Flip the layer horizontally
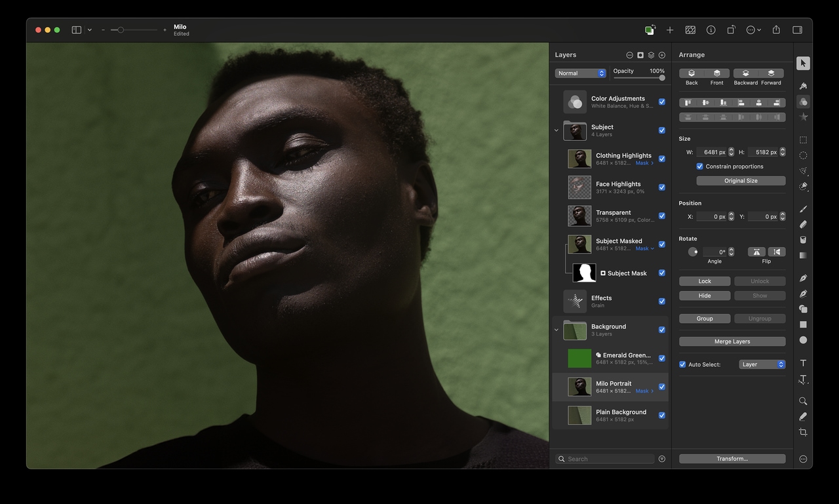 pos(756,252)
